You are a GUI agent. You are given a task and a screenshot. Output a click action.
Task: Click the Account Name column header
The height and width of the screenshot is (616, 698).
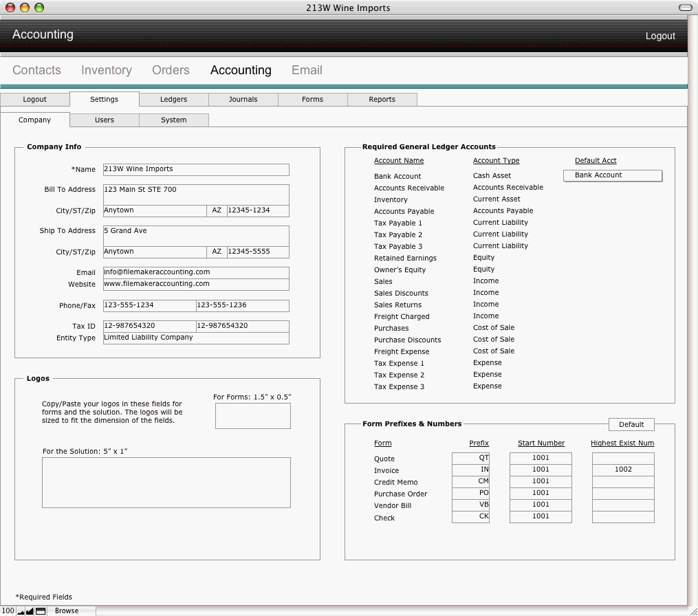399,161
